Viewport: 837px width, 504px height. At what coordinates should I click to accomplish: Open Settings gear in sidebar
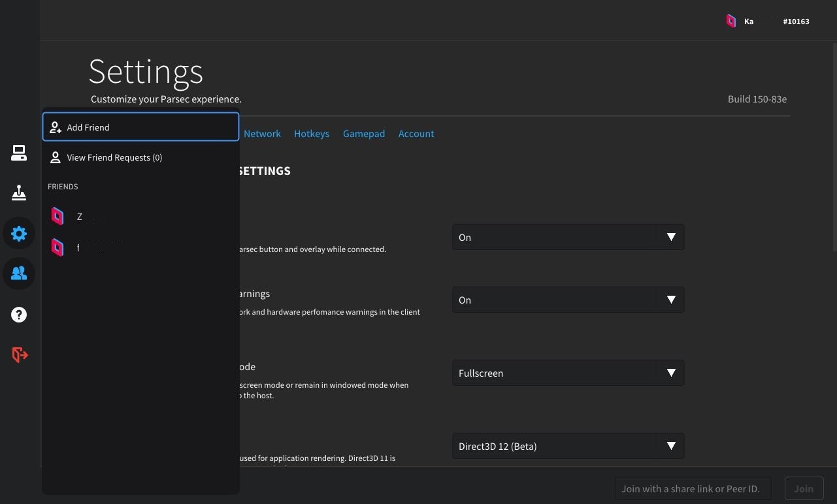[x=19, y=233]
